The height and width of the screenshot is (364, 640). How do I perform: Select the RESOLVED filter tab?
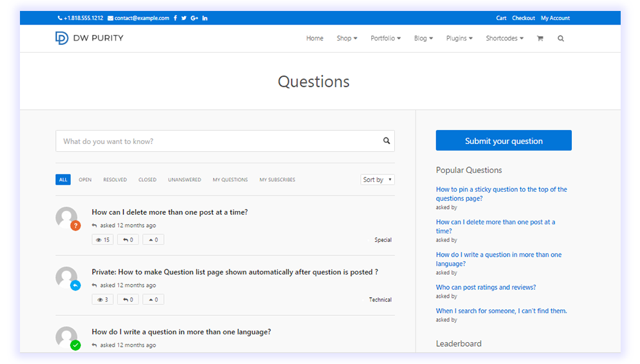114,179
